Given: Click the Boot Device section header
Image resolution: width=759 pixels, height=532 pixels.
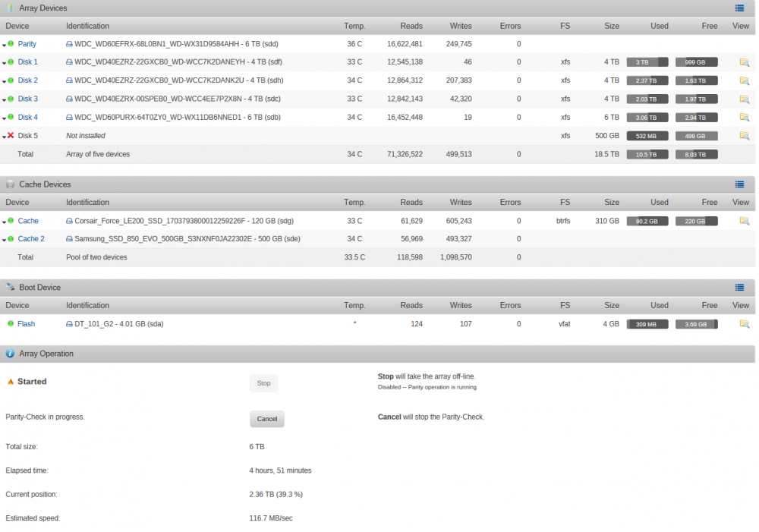Looking at the screenshot, I should point(377,288).
